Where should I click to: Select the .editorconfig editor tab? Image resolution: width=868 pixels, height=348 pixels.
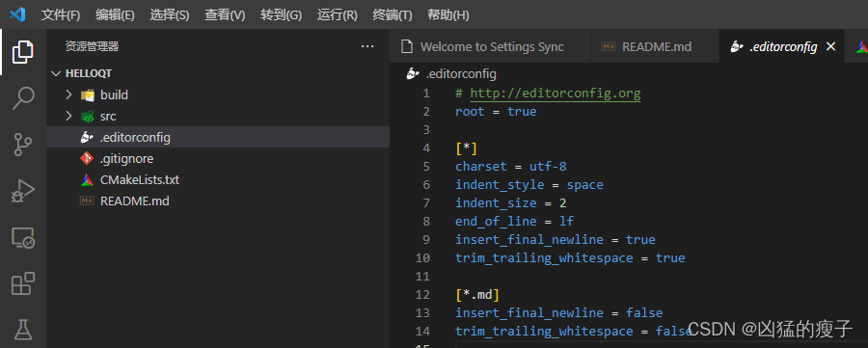point(781,47)
